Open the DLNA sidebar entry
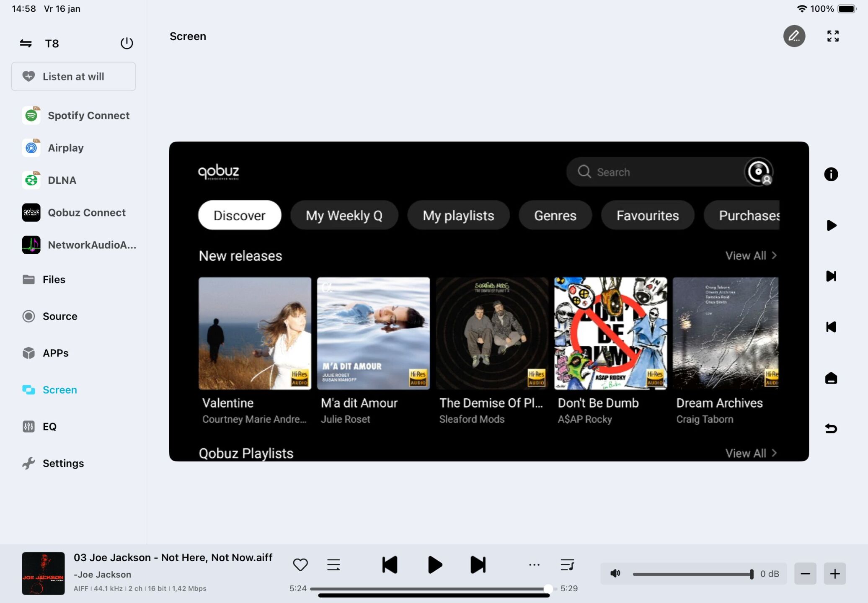This screenshot has height=603, width=868. (x=49, y=180)
